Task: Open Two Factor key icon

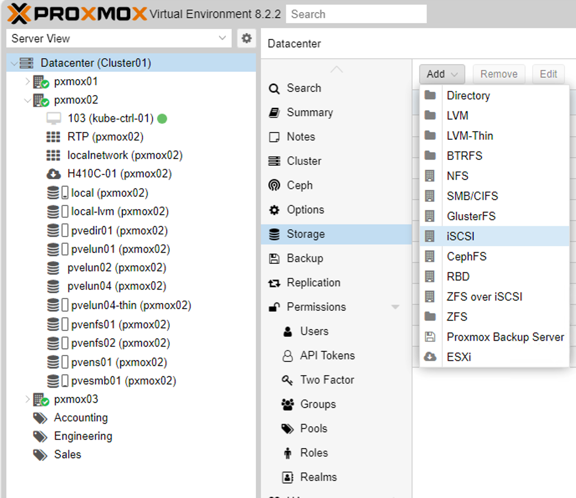Action: pyautogui.click(x=287, y=380)
